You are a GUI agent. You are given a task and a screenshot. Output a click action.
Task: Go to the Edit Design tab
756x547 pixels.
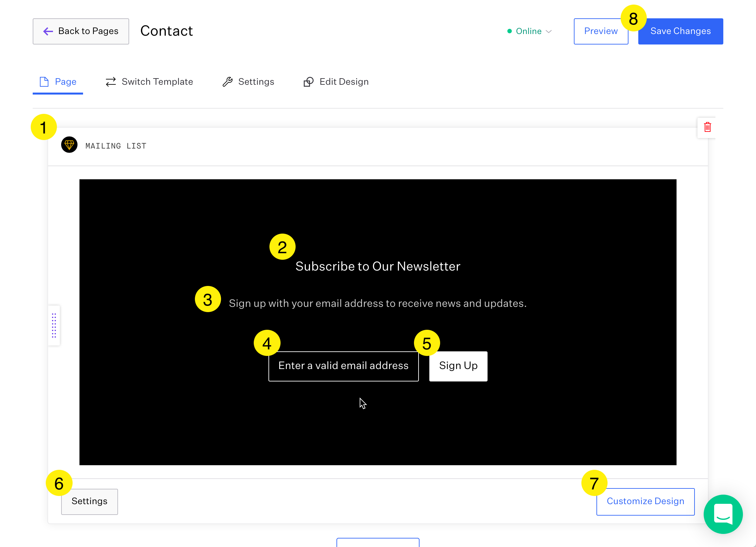point(336,82)
